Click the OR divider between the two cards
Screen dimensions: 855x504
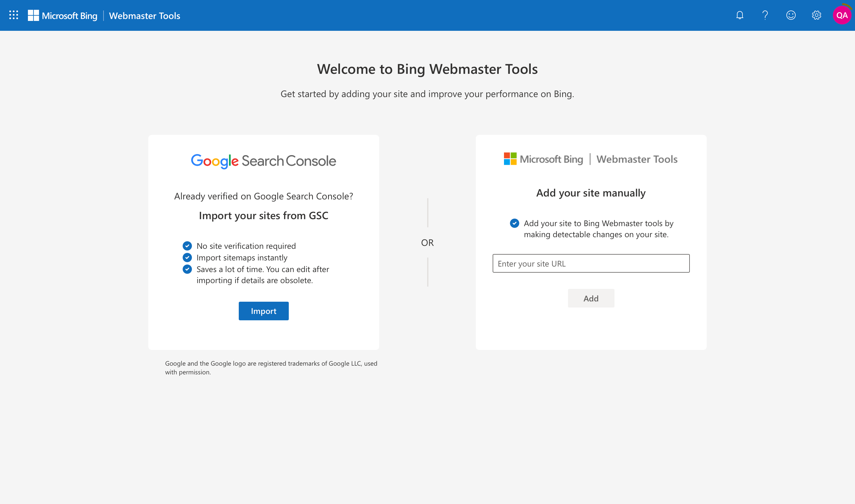[x=427, y=242]
